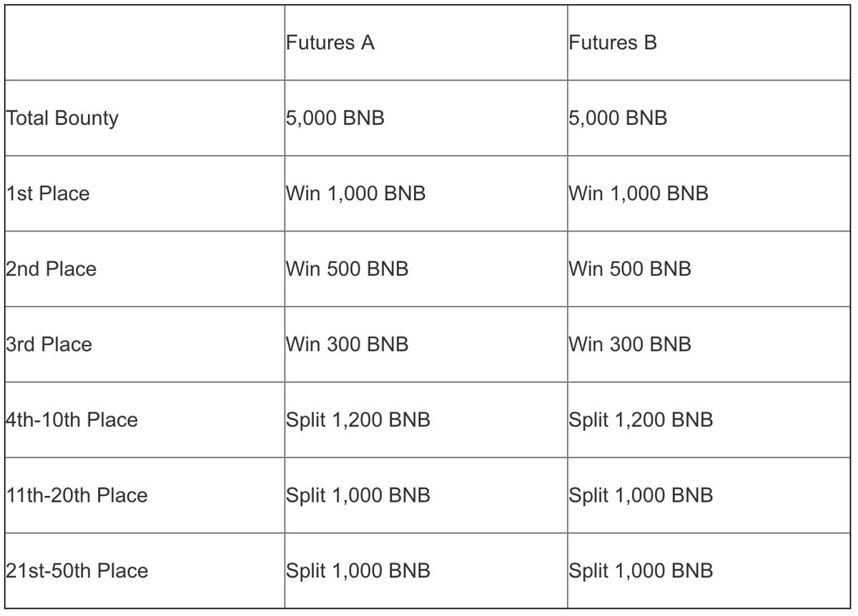858x616 pixels.
Task: Select the 21st-50th Place row label
Action: point(77,570)
